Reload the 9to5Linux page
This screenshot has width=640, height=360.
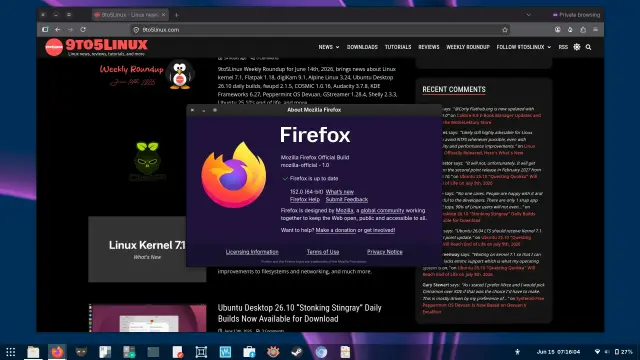click(x=83, y=30)
